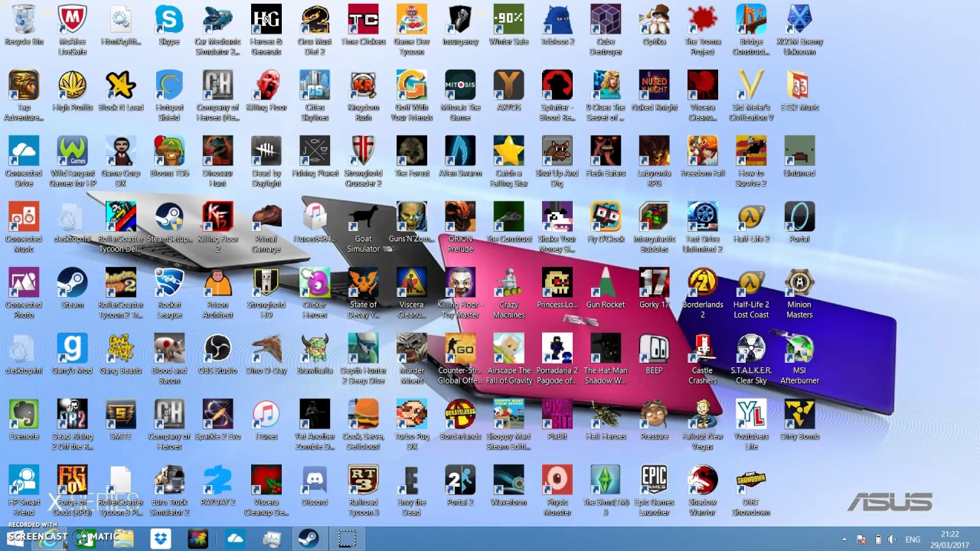Screen dimensions: 980x551
Task: Open Test Drive Unlimited 2 shortcut
Action: [x=702, y=227]
